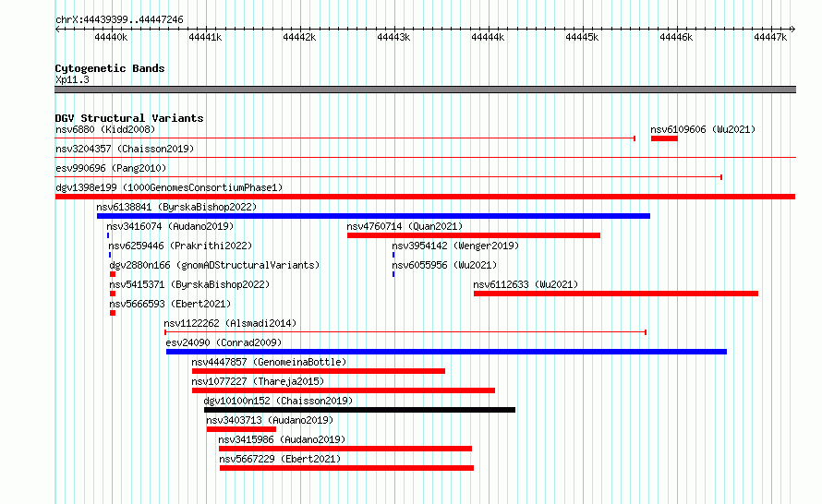This screenshot has height=504, width=822.
Task: Click the nsv4760714 (Quan2021) red bar
Action: tap(474, 235)
